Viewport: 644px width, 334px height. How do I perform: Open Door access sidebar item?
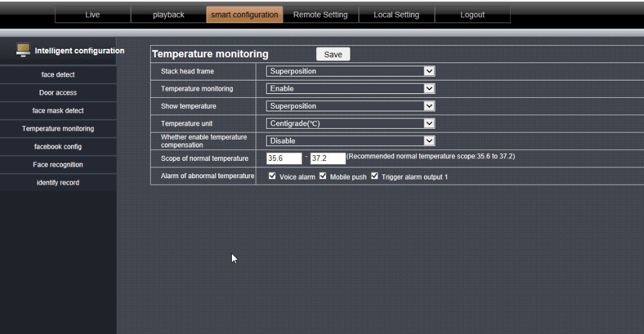tap(58, 93)
